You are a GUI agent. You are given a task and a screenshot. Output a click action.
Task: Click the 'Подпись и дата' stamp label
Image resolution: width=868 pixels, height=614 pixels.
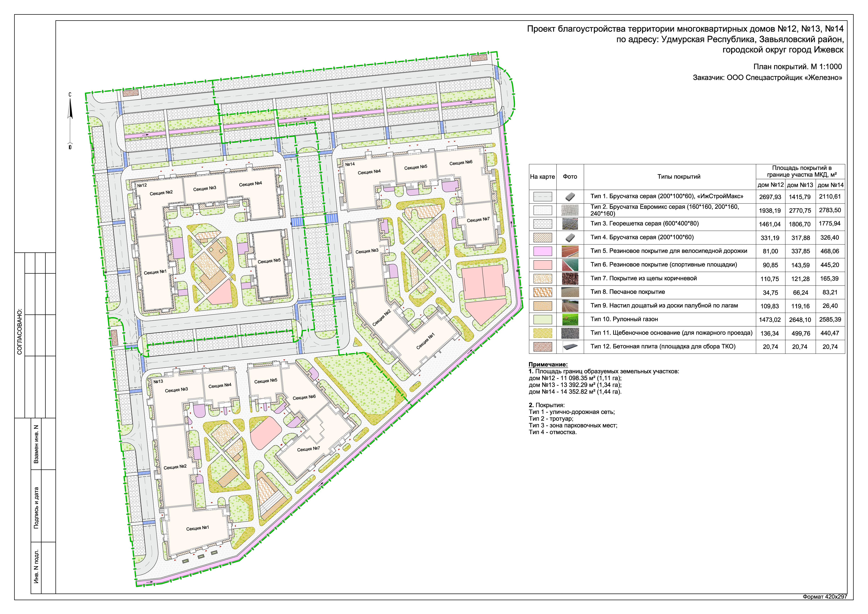coord(36,507)
